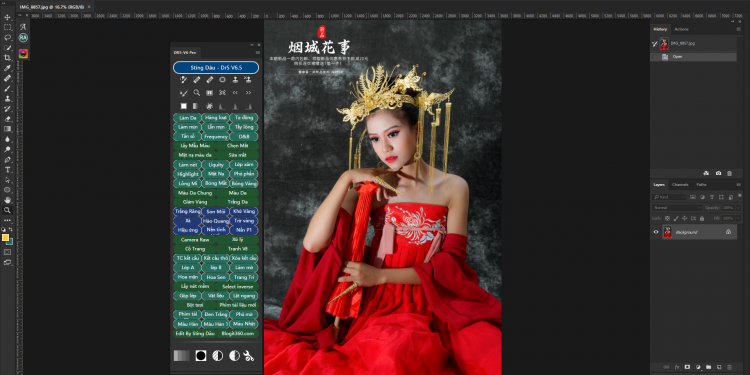The width and height of the screenshot is (750, 375).
Task: Switch to the Paths tab
Action: 701,185
